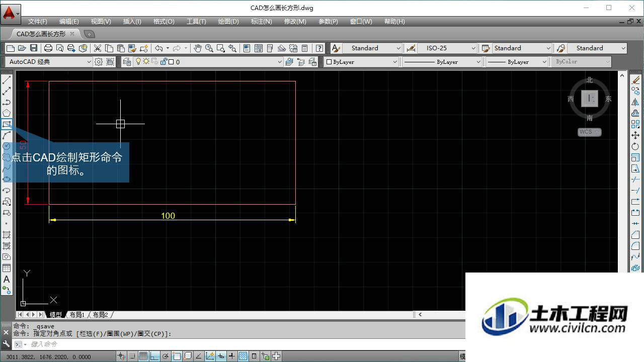Switch to the 布局1 layout tab
The height and width of the screenshot is (362, 644).
(77, 315)
